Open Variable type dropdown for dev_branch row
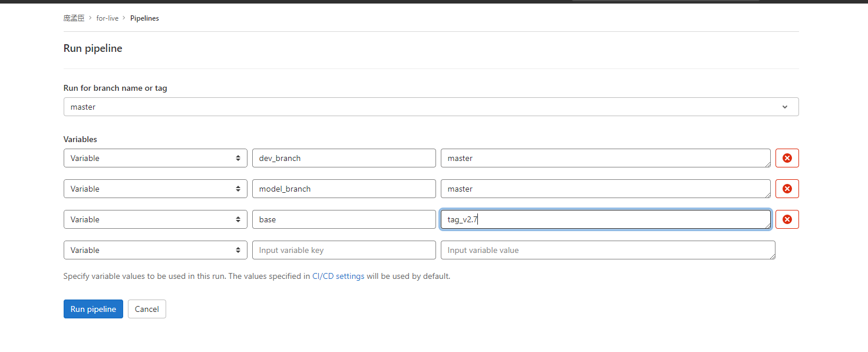The image size is (868, 352). [155, 158]
